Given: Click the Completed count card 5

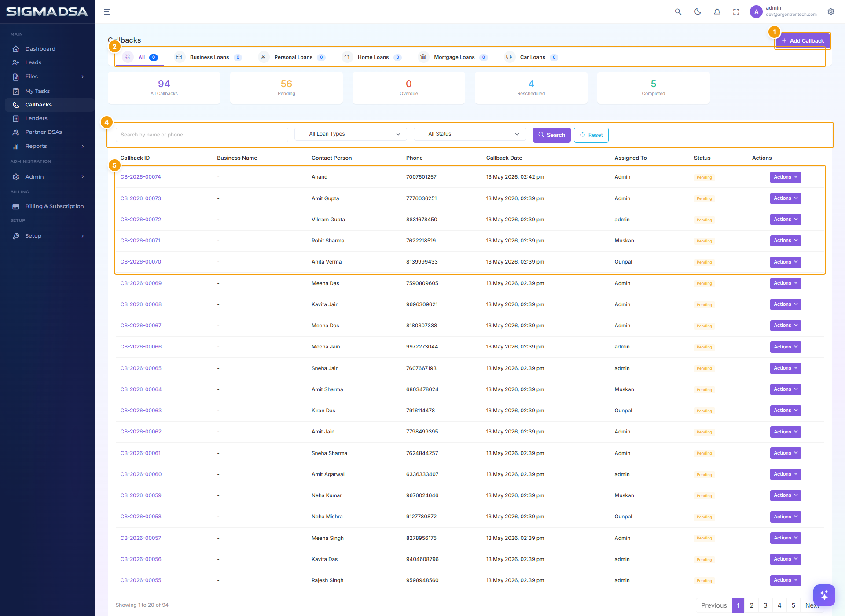Looking at the screenshot, I should (x=653, y=88).
